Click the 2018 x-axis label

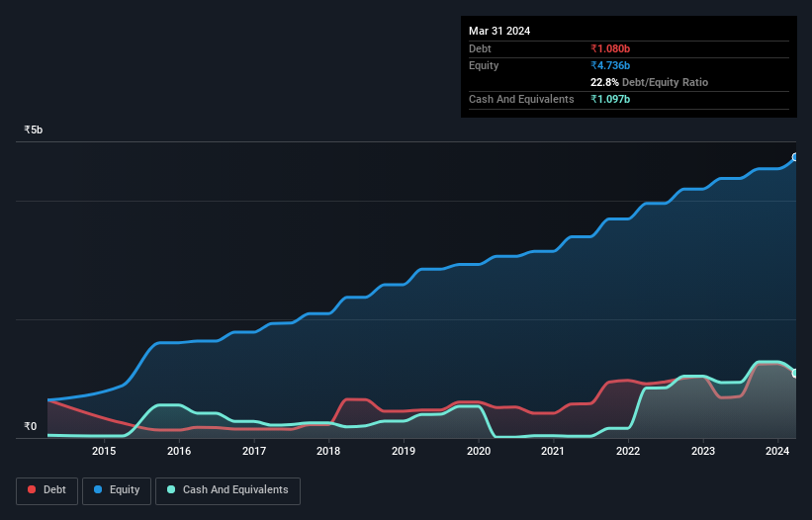tap(328, 451)
